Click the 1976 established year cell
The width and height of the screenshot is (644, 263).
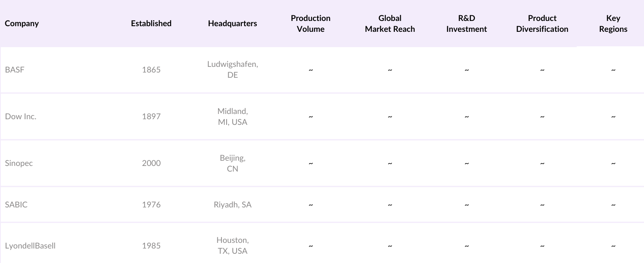151,205
